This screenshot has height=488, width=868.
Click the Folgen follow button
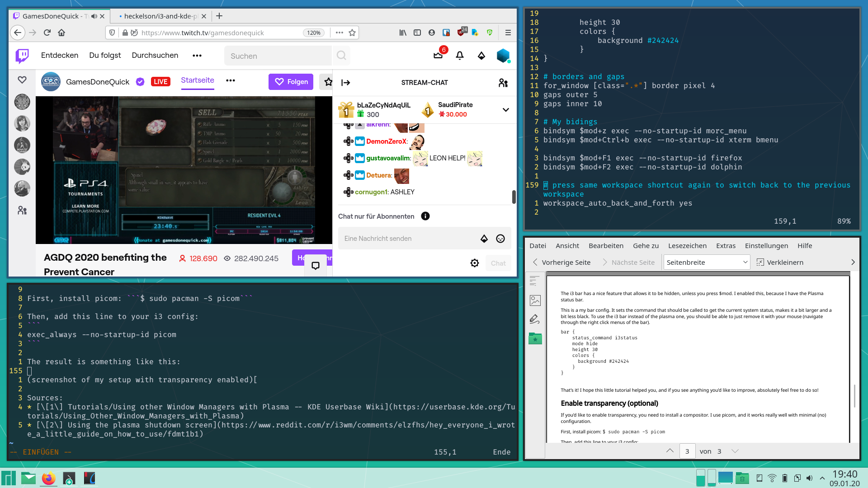[x=291, y=82]
